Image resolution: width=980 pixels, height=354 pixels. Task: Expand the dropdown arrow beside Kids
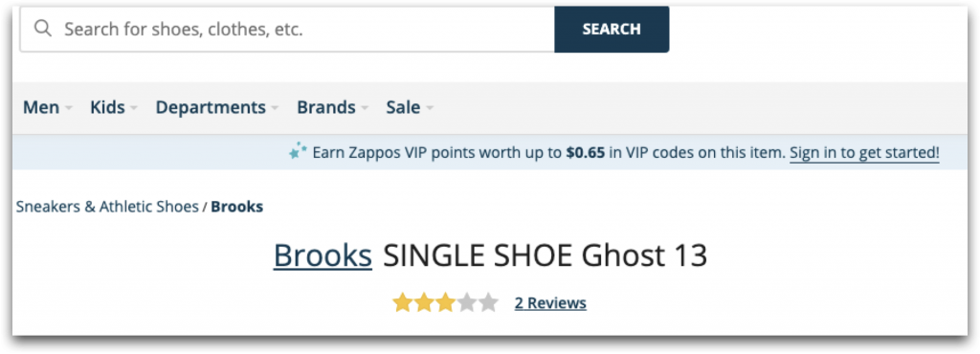134,109
